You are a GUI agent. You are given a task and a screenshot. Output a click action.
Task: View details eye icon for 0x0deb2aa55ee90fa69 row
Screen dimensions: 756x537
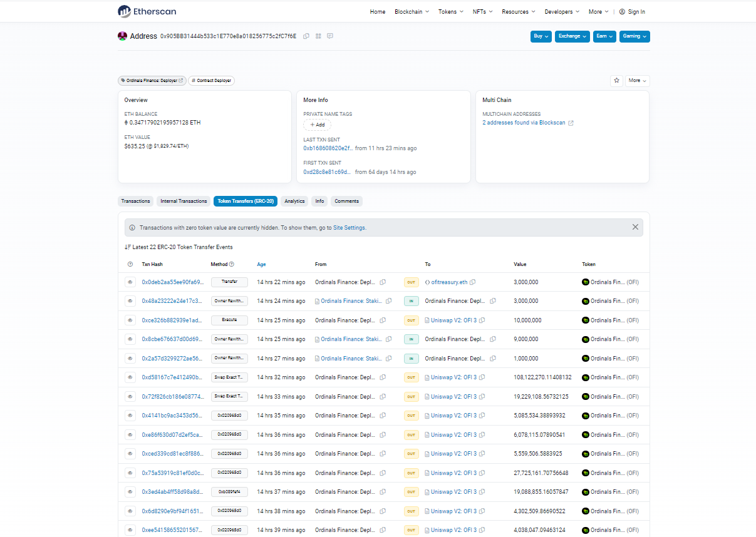130,282
